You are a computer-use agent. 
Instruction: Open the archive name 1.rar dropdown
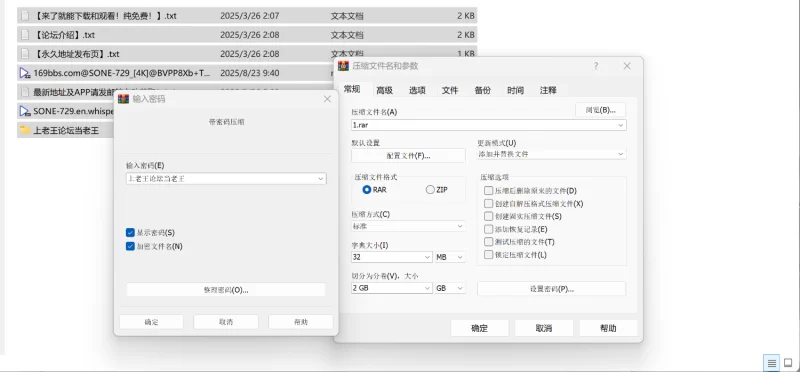[x=620, y=125]
